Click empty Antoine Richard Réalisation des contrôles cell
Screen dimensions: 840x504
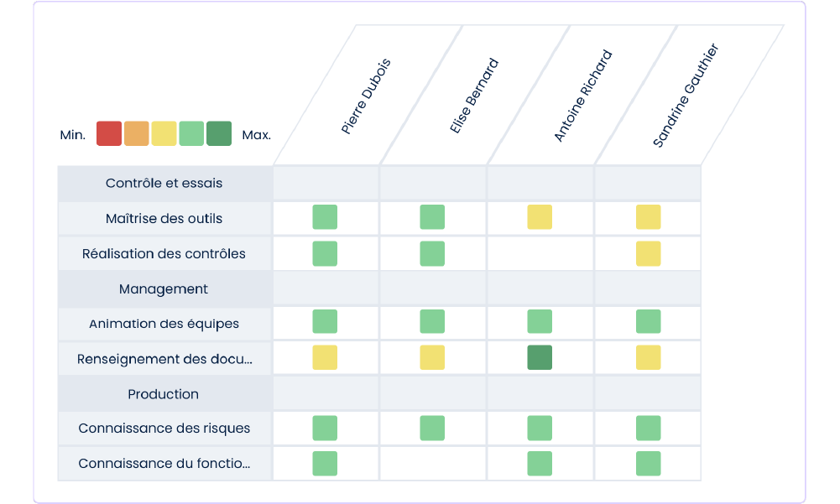tap(540, 253)
